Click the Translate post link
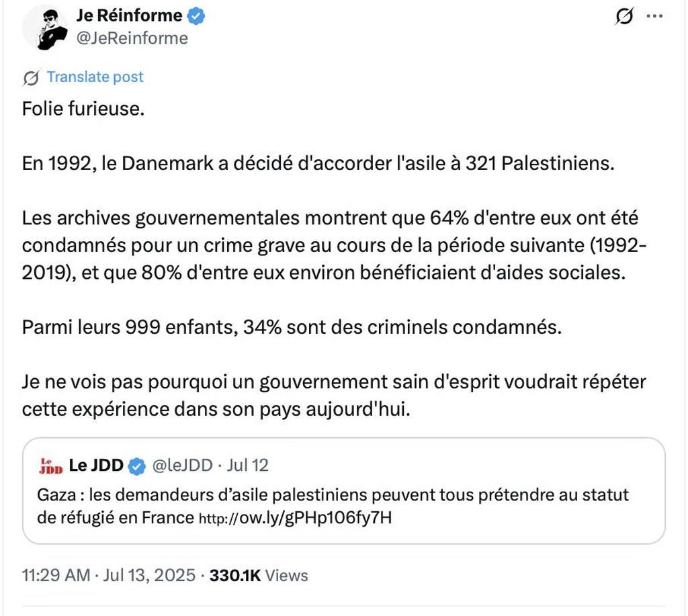This screenshot has width=688, height=616. coord(95,77)
